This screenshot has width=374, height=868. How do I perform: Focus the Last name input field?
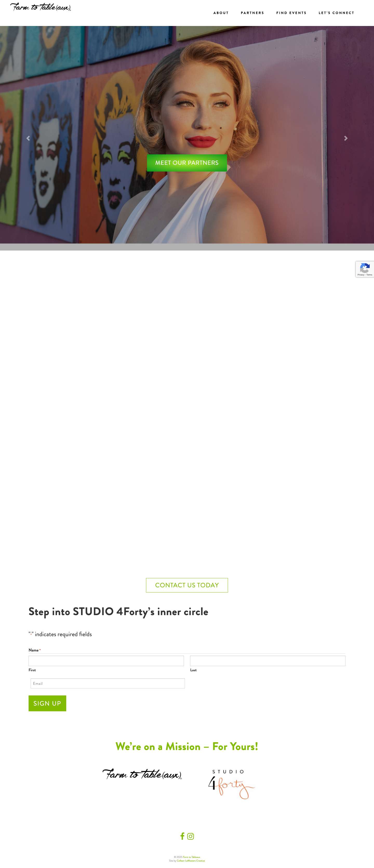[x=268, y=661]
